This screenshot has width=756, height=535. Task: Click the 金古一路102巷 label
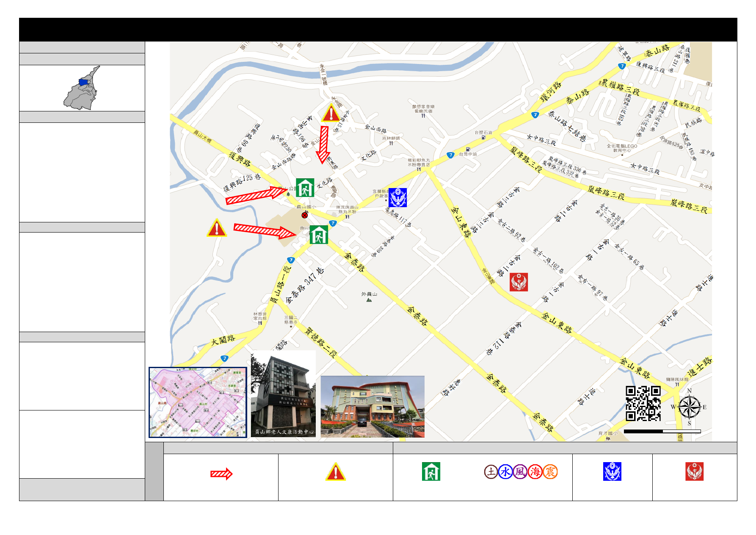548,260
